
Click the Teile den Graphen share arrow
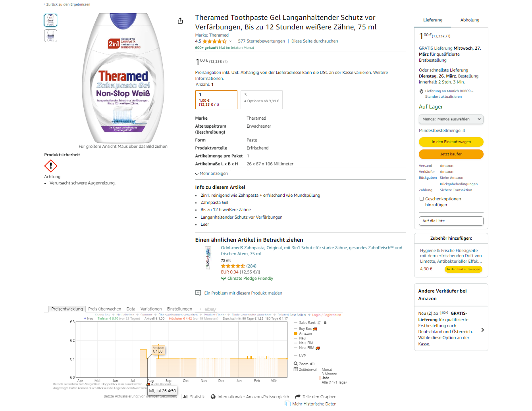[298, 396]
